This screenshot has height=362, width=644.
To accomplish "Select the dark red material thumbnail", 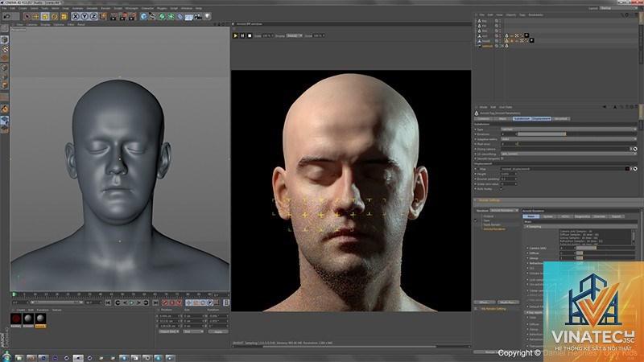I will click(x=16, y=319).
